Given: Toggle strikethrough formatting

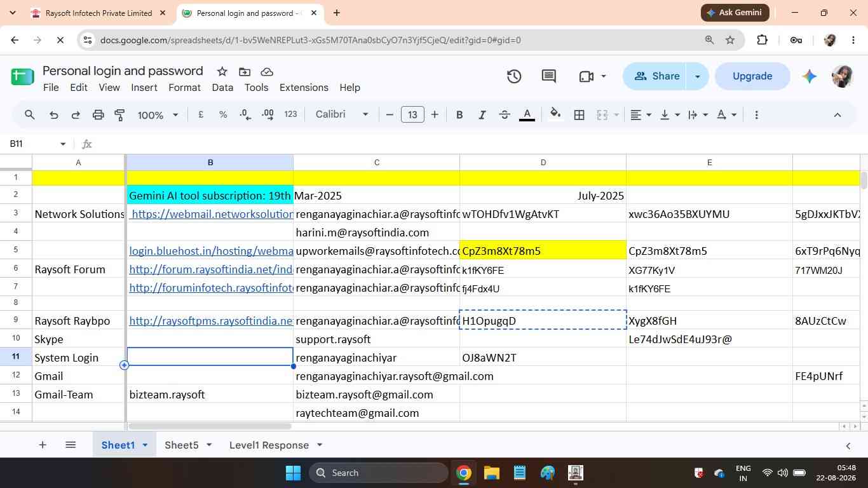Looking at the screenshot, I should click(505, 115).
